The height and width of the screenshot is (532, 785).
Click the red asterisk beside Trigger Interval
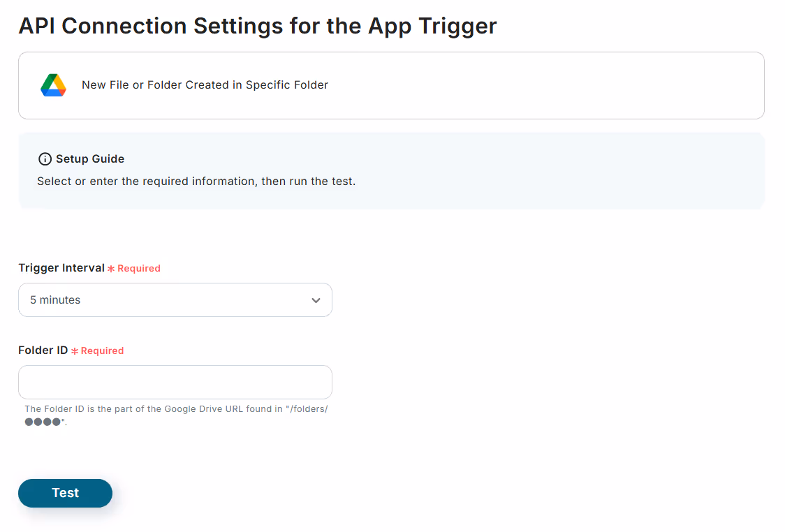(x=111, y=269)
